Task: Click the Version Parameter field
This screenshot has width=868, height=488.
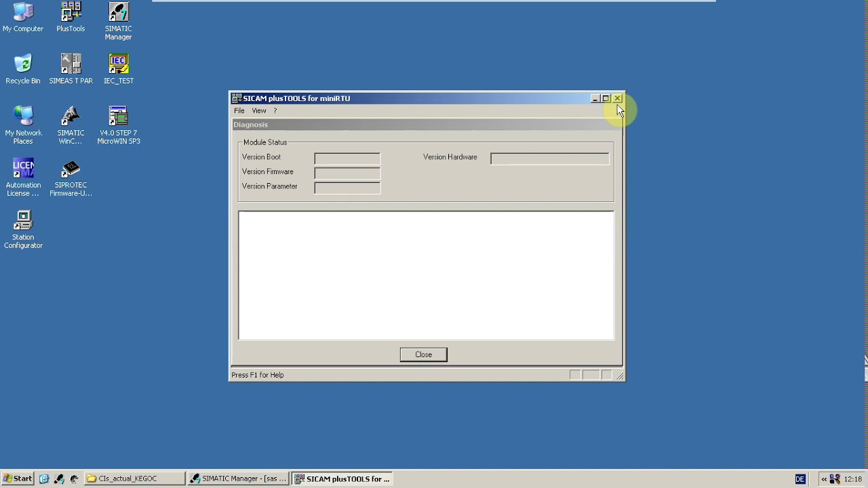Action: click(347, 188)
